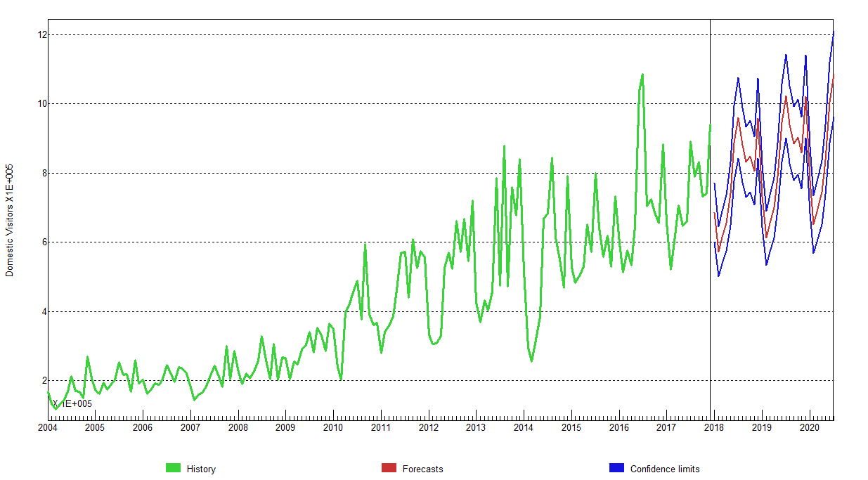
Task: Click the 2016 label on the X-axis
Action: pyautogui.click(x=618, y=427)
